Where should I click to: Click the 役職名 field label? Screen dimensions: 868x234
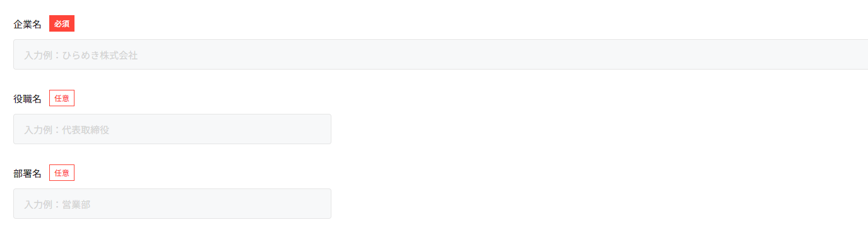(27, 99)
